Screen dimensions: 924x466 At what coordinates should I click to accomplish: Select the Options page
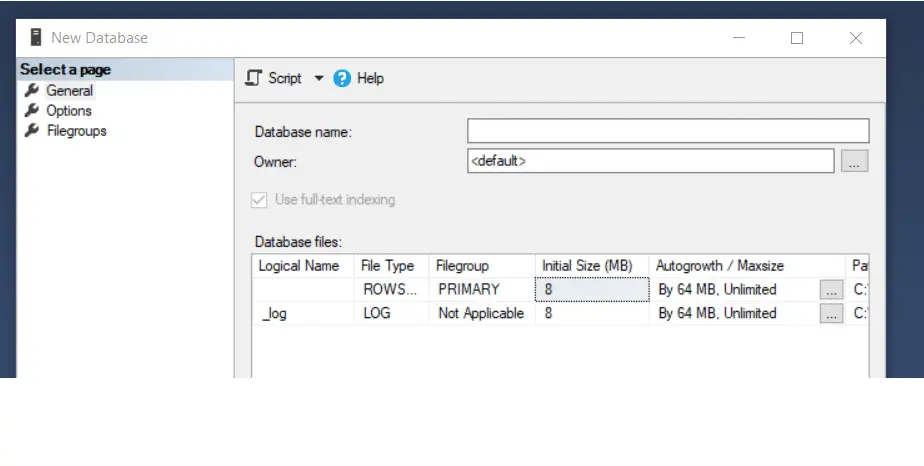coord(69,111)
